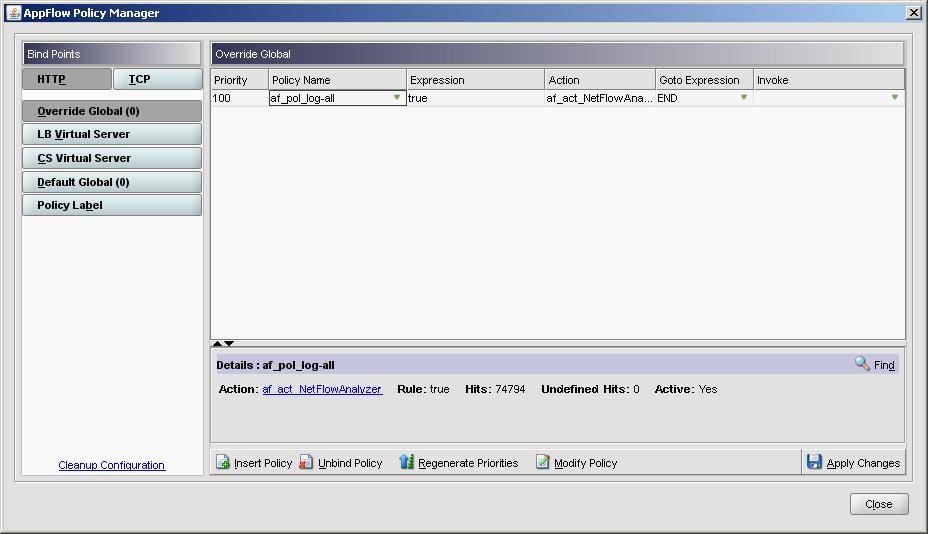The image size is (928, 534).
Task: Click the Unbind Policy label
Action: click(x=350, y=463)
